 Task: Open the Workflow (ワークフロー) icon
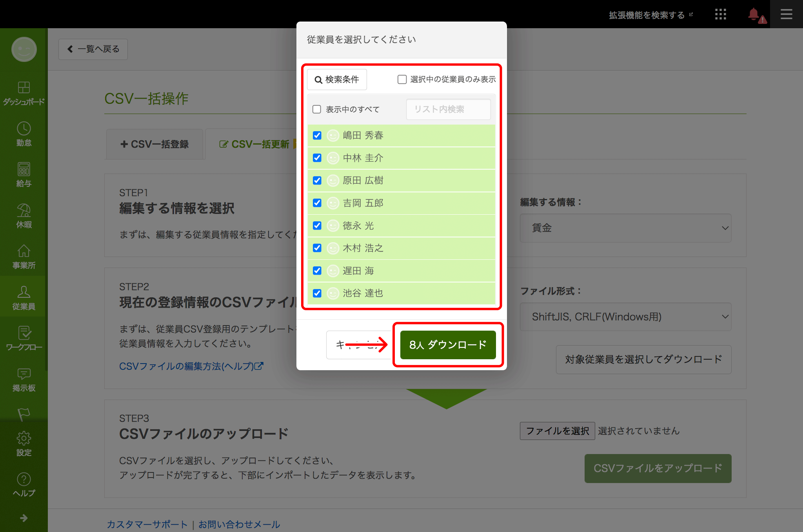[24, 338]
